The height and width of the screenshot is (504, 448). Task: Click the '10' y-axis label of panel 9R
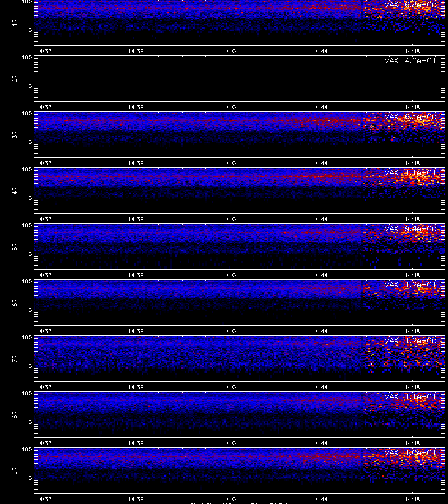pyautogui.click(x=29, y=478)
